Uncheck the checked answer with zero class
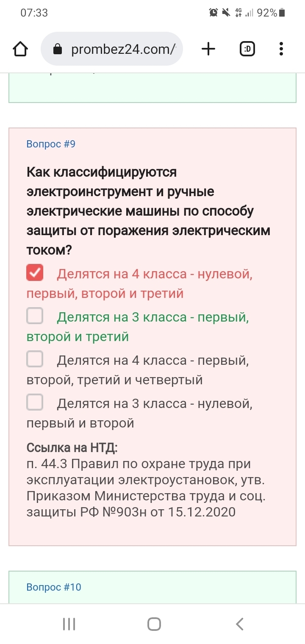 point(35,272)
